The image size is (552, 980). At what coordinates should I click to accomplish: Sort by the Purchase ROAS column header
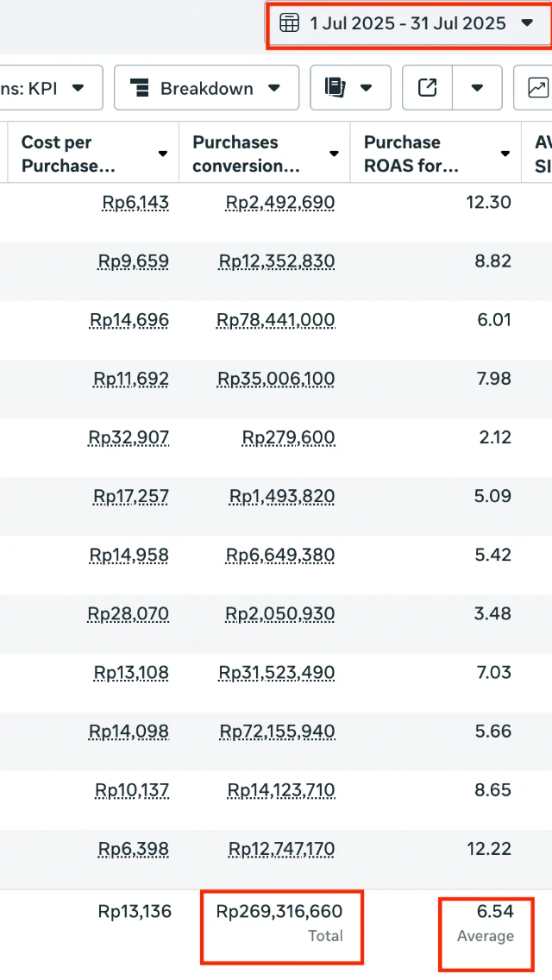point(411,154)
